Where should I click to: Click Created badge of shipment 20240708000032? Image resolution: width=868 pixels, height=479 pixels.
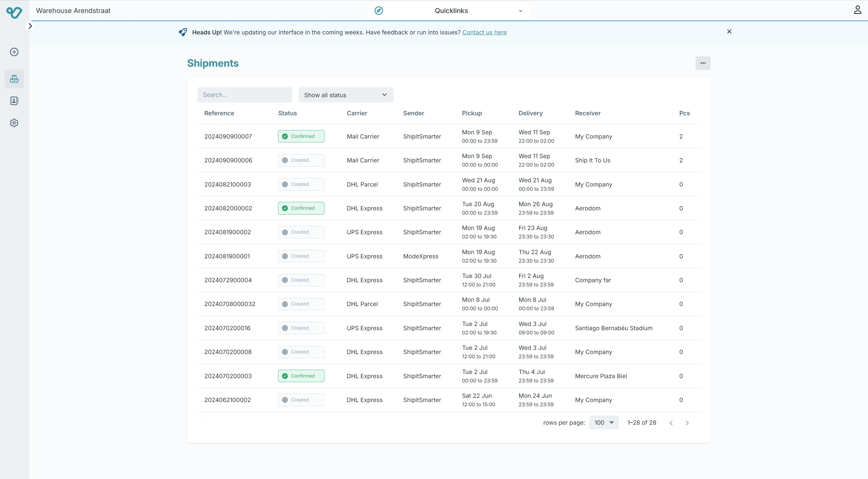[301, 304]
